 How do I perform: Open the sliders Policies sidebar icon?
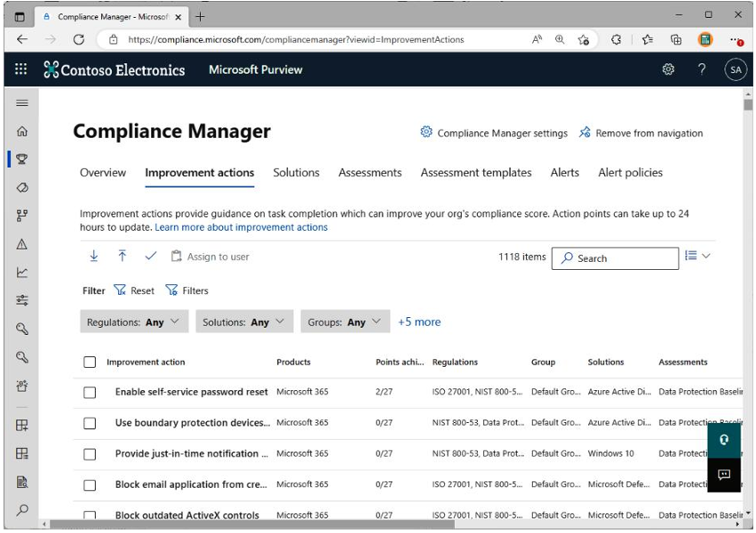[x=21, y=301]
